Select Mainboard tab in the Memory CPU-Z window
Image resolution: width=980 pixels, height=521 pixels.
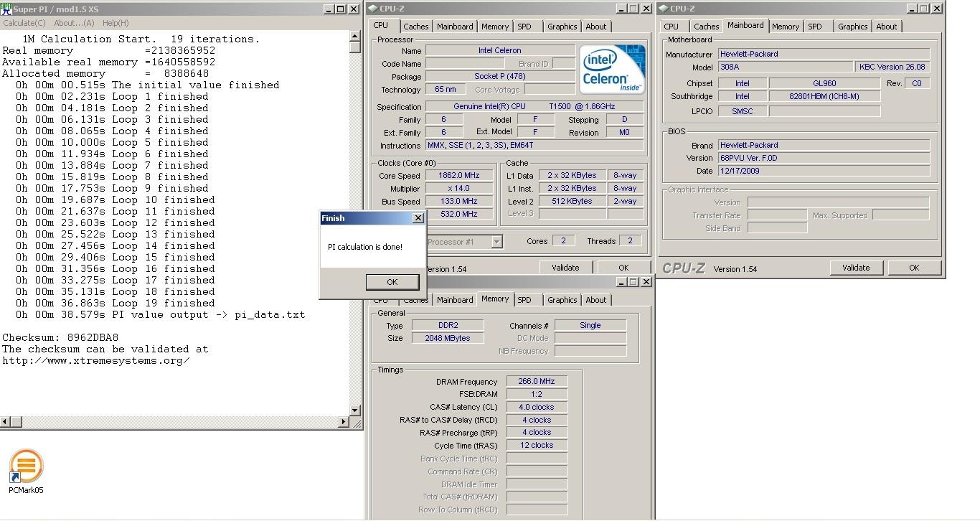[455, 300]
